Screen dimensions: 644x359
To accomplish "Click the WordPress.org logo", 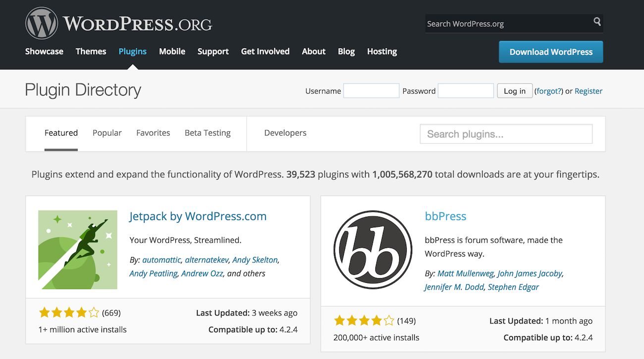I will click(118, 24).
